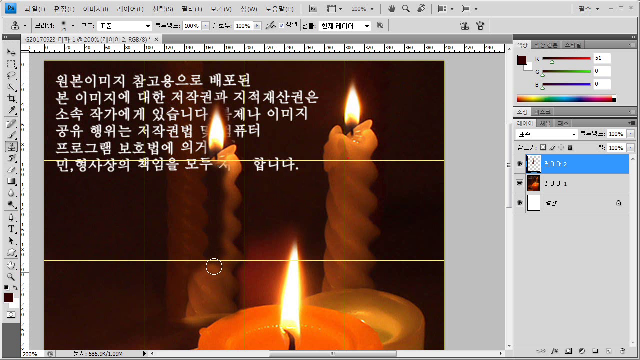Viewport: 640px width, 360px height.
Task: Toggle the Aligned checkbox in options bar
Action: pos(282,26)
